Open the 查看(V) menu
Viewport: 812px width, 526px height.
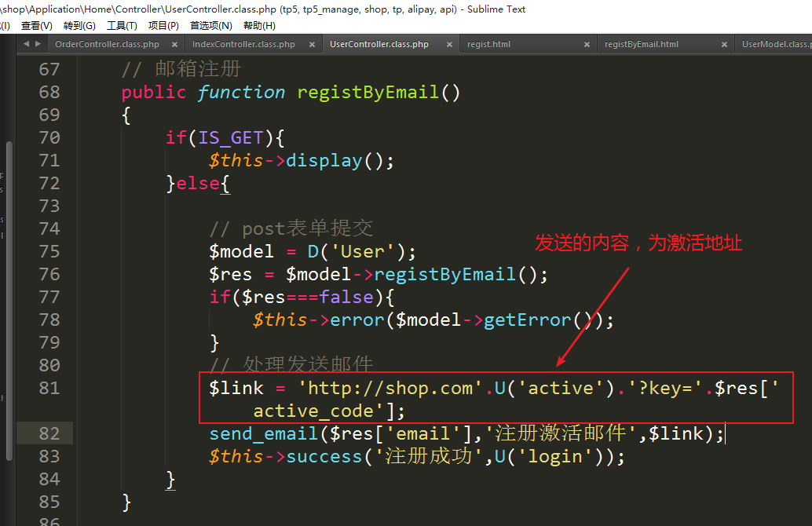(36, 25)
